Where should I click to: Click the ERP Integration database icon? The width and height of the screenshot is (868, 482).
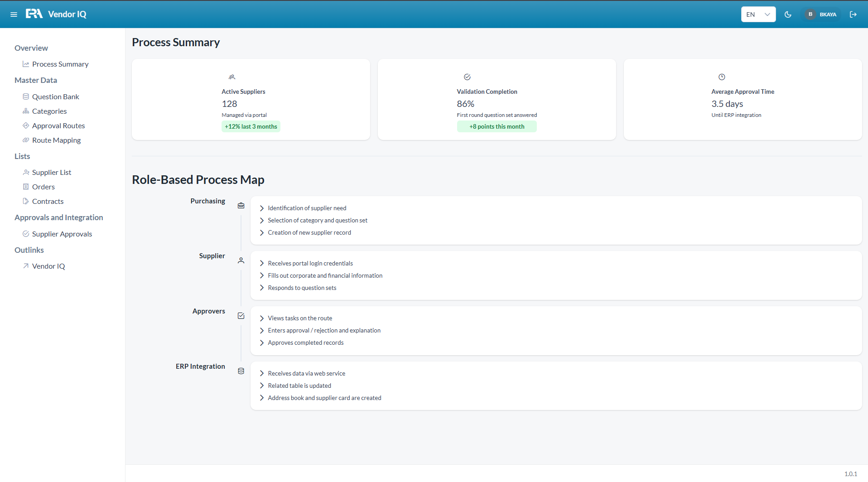point(241,371)
